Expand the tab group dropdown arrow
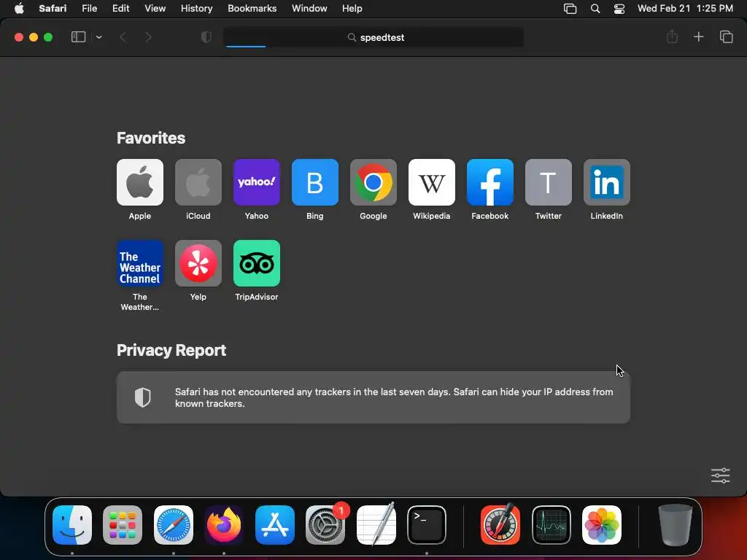Image resolution: width=747 pixels, height=560 pixels. pyautogui.click(x=98, y=37)
